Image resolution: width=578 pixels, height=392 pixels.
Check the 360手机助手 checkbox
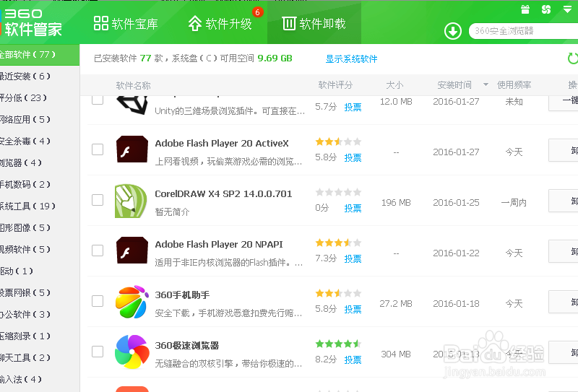(x=98, y=301)
